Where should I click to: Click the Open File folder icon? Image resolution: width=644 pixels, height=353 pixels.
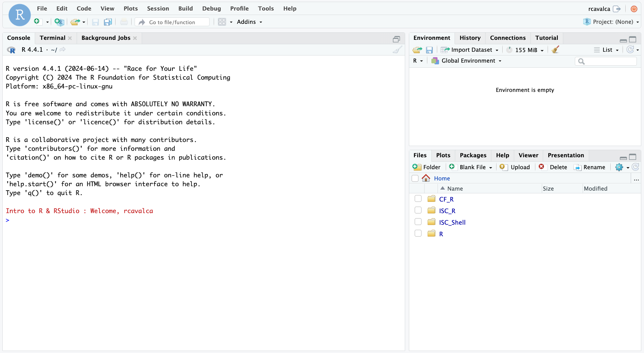point(75,22)
